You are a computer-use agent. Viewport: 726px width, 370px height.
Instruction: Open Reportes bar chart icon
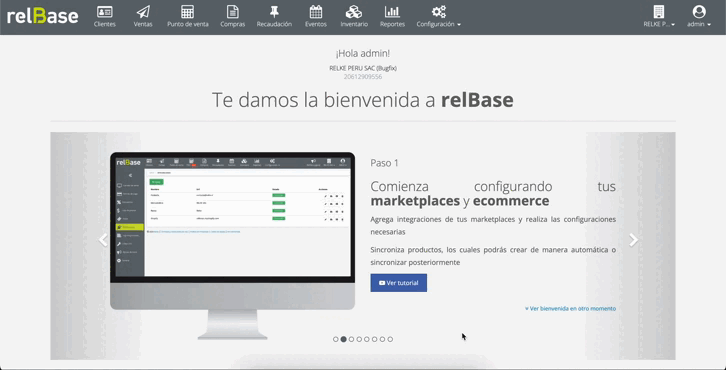[392, 12]
